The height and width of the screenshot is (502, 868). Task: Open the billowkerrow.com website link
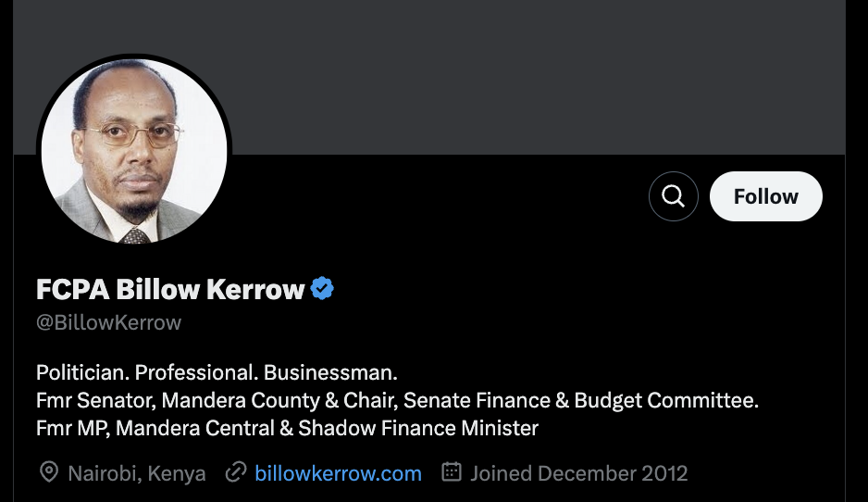point(338,473)
